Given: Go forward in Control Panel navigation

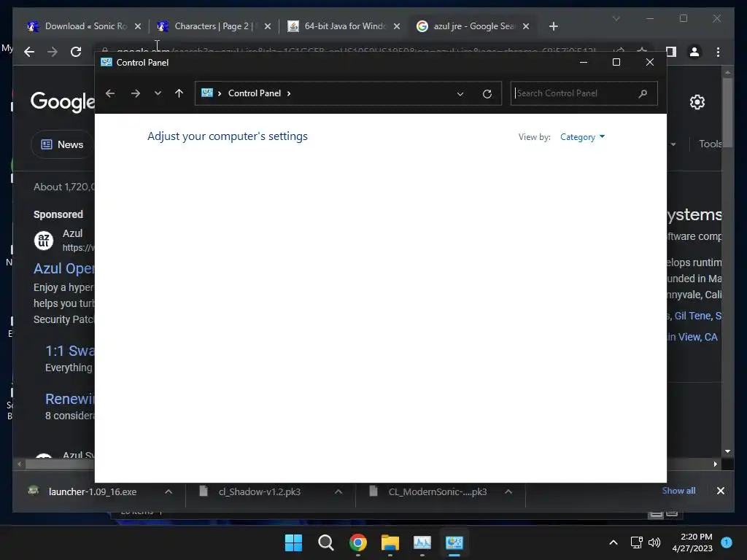Looking at the screenshot, I should click(x=135, y=93).
